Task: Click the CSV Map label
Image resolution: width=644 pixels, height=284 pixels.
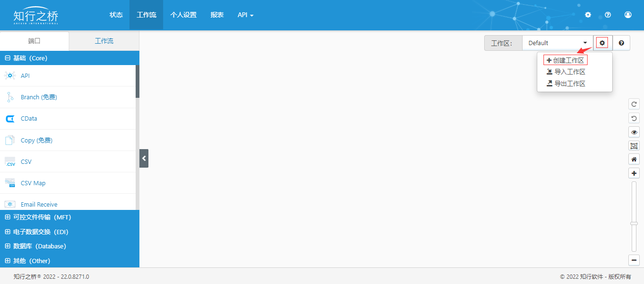Action: [33, 183]
